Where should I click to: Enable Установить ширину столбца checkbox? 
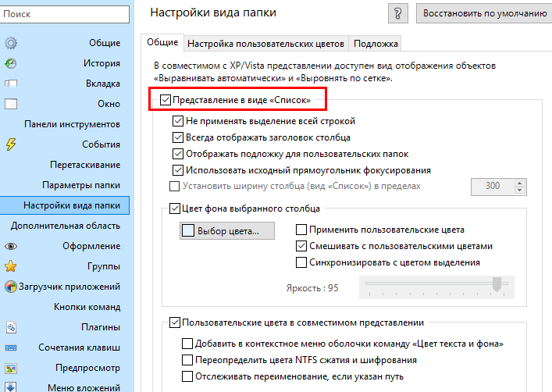pos(174,186)
